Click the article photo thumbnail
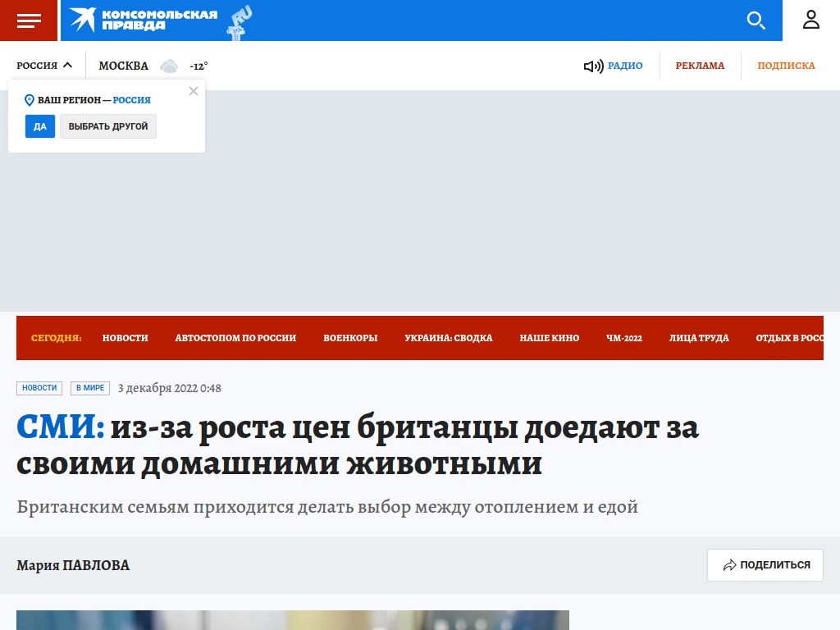 pos(292,620)
